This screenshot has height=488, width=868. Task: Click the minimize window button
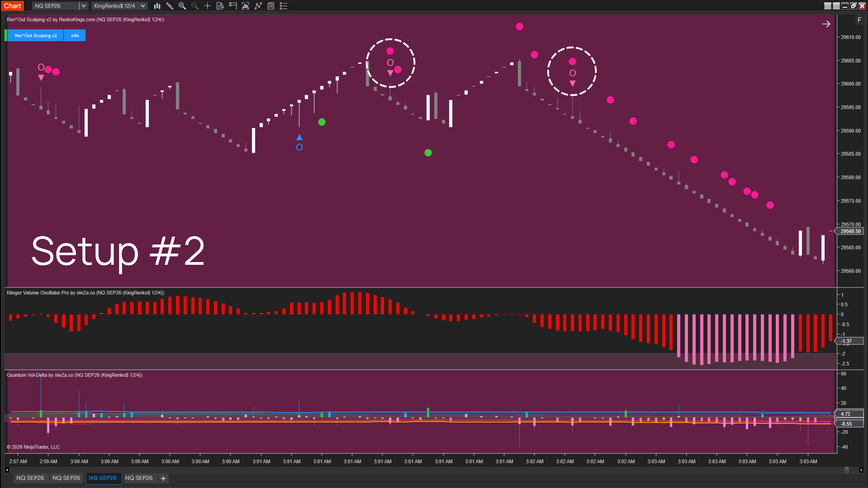(845, 6)
